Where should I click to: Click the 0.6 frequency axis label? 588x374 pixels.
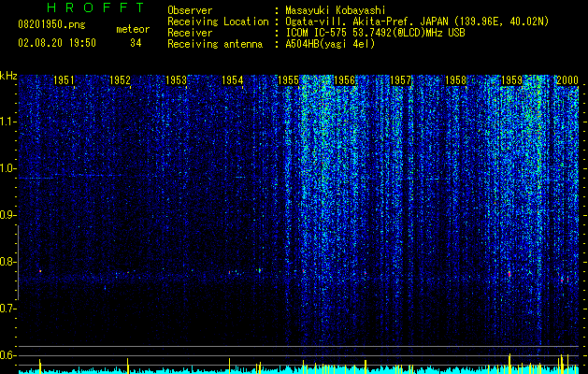click(7, 355)
